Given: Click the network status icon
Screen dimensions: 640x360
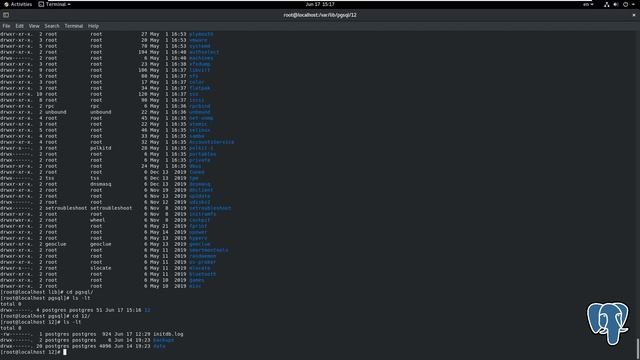Looking at the screenshot, I should coord(607,4).
